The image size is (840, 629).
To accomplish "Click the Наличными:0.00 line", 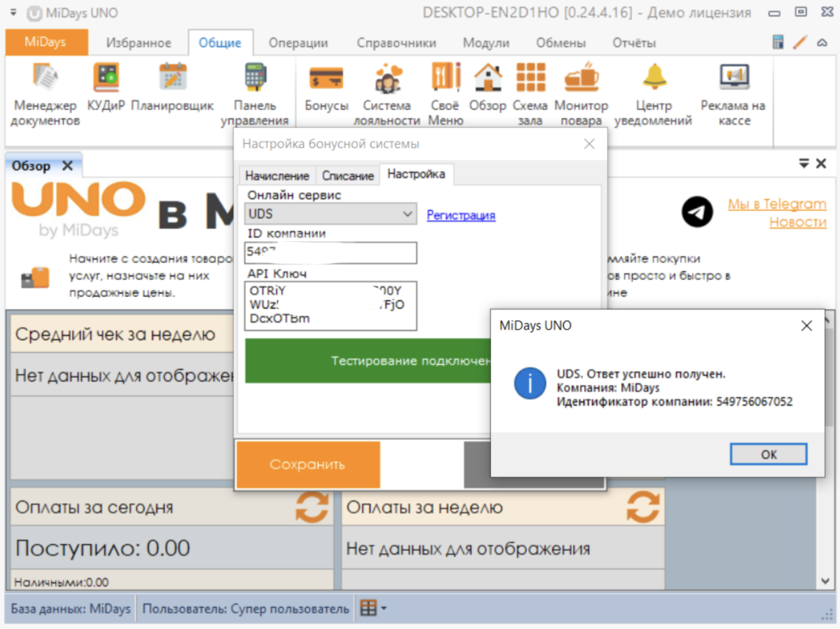I will [x=61, y=582].
